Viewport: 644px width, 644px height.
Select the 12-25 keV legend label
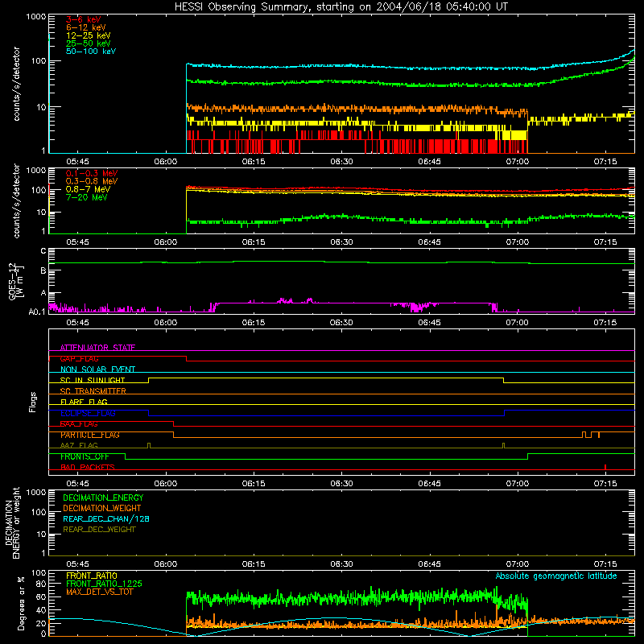point(88,35)
